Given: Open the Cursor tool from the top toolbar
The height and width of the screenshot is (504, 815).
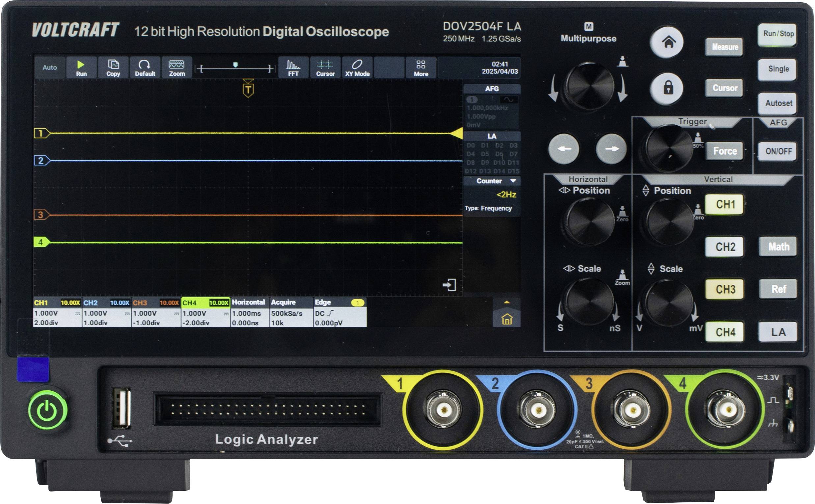Looking at the screenshot, I should click(326, 68).
